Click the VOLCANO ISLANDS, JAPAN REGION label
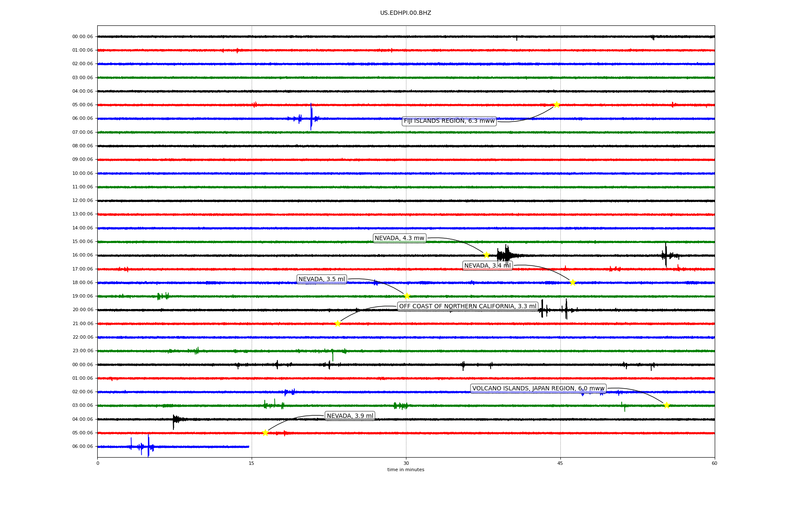 tap(538, 389)
